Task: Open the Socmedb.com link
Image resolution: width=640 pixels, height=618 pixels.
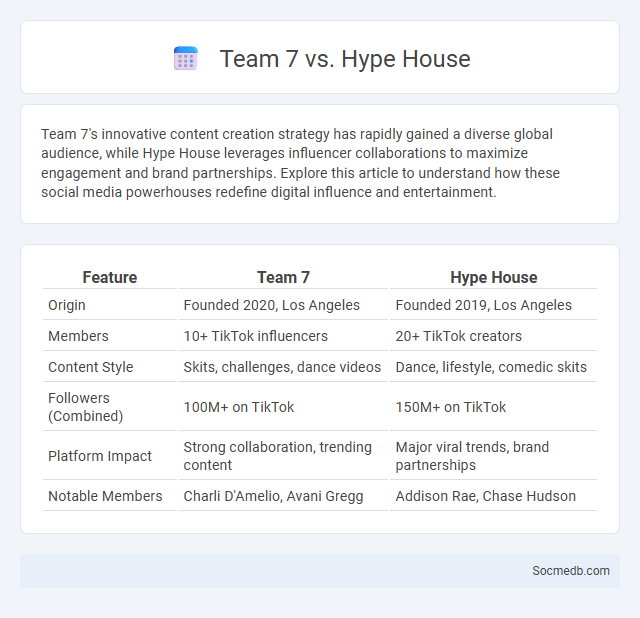Action: click(x=571, y=571)
